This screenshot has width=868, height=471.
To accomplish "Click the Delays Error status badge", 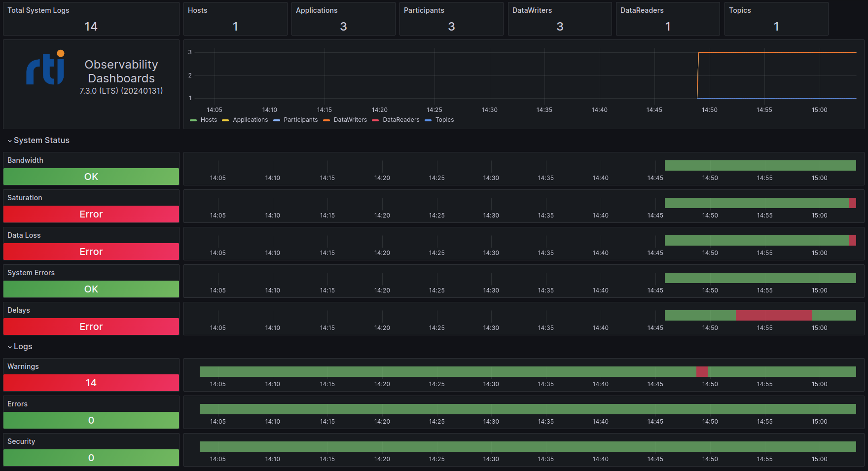I will (91, 326).
